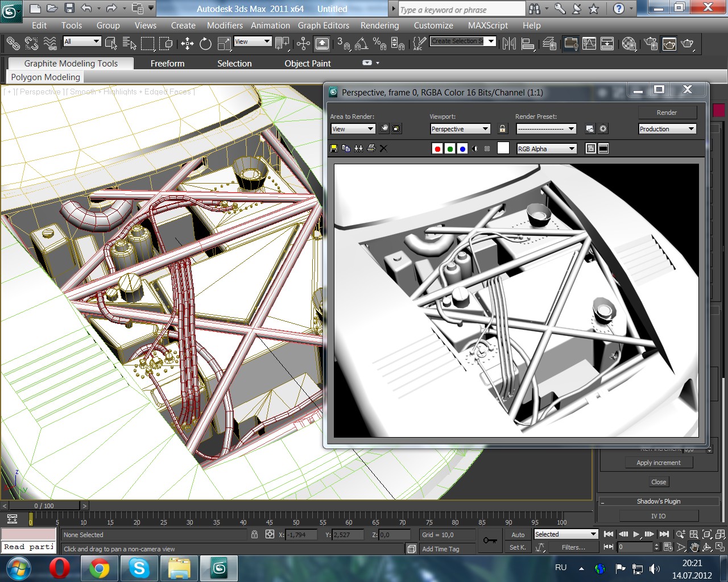Toggle 3D Snaps
This screenshot has width=728, height=582.
point(344,43)
